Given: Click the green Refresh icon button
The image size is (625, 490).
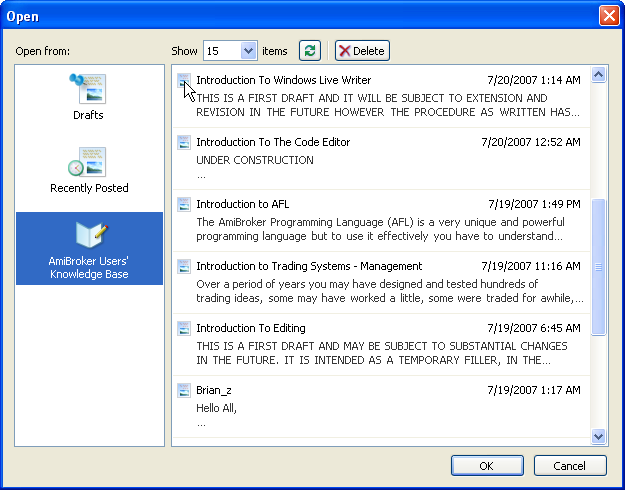Looking at the screenshot, I should [310, 51].
